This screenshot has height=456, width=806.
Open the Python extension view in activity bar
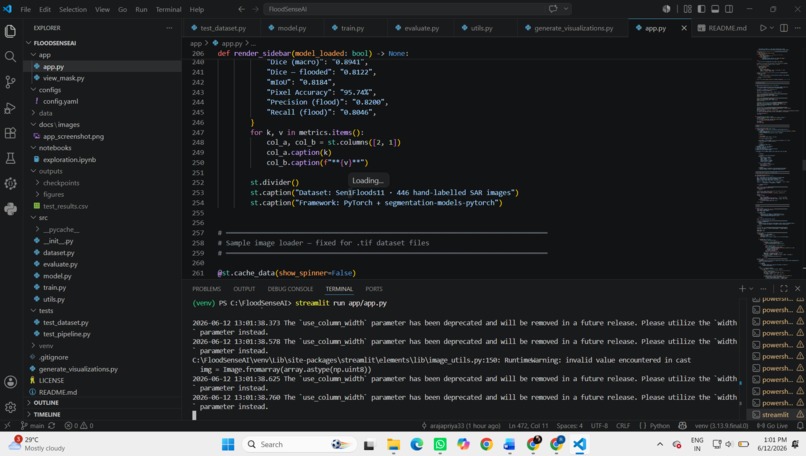click(10, 209)
